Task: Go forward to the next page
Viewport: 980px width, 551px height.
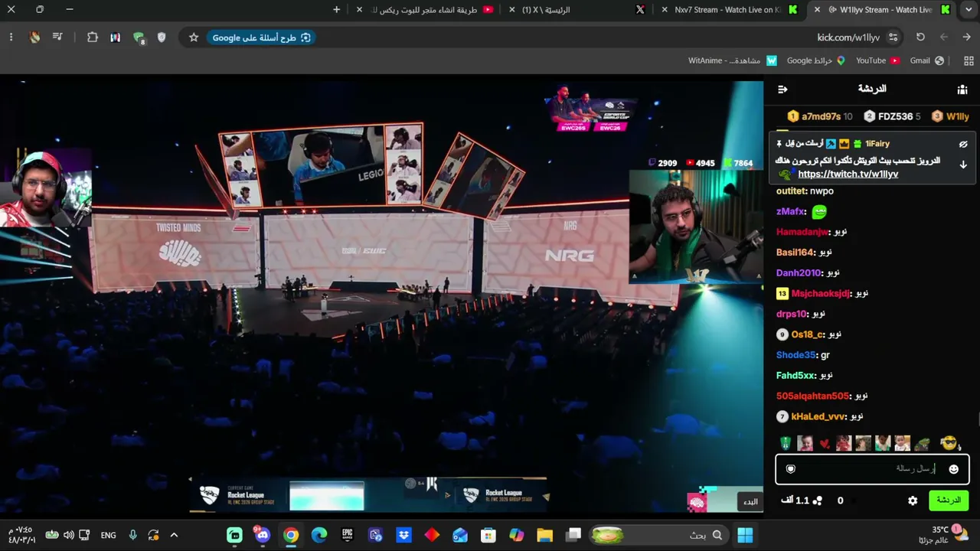Action: point(944,37)
